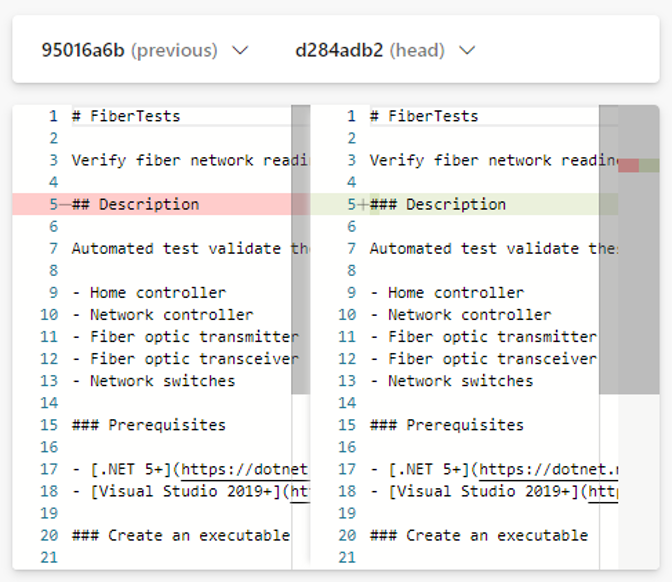Open the 95016a6b previous commit dropdown
The width and height of the screenshot is (672, 582).
[144, 50]
